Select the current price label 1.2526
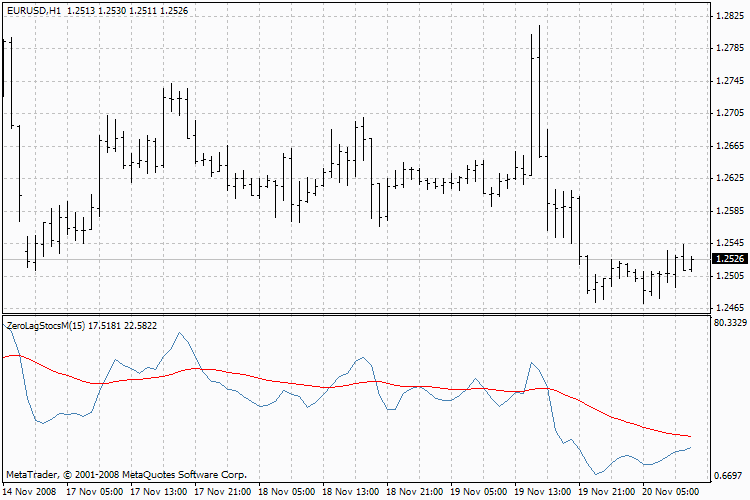The width and height of the screenshot is (750, 500). (727, 259)
